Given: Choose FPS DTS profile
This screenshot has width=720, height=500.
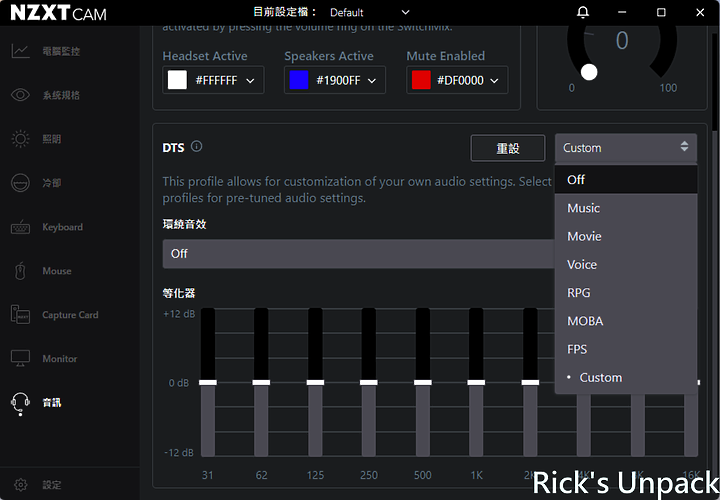Looking at the screenshot, I should (x=626, y=349).
